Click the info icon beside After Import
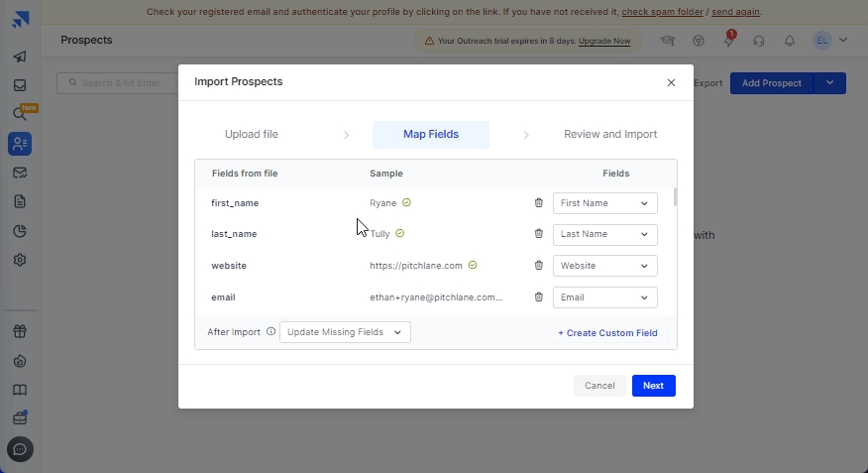868x473 pixels. (271, 332)
